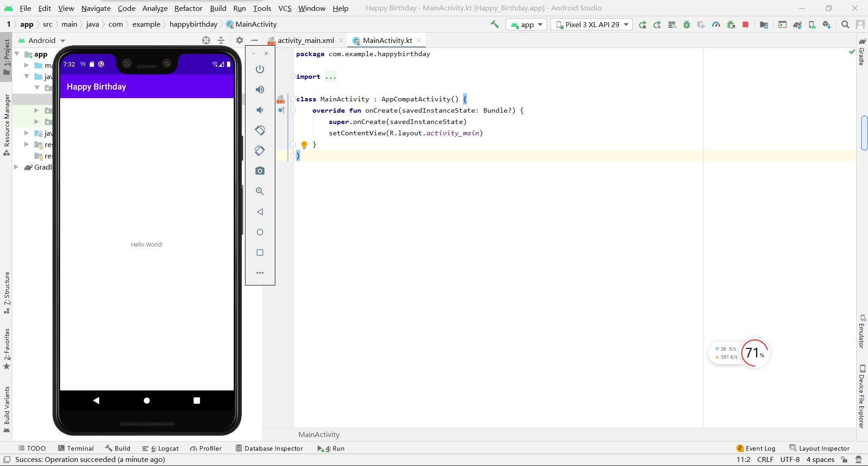
Task: Stop the running app with red square
Action: coord(745,25)
